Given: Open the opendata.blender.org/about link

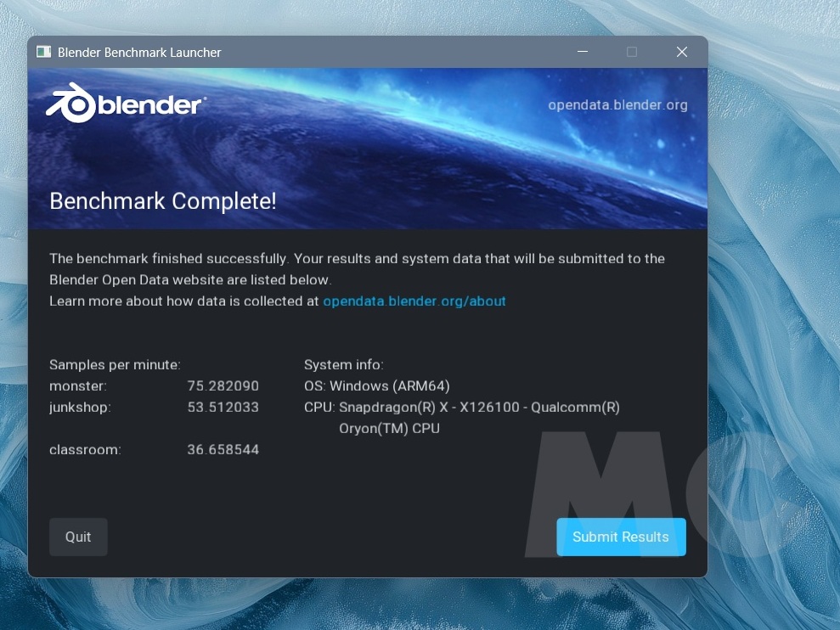Looking at the screenshot, I should point(414,301).
